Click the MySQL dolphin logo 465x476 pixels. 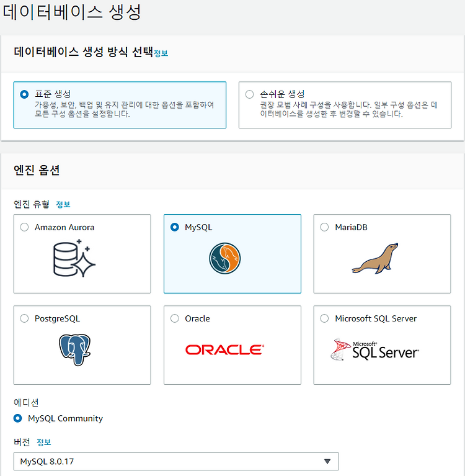point(225,258)
